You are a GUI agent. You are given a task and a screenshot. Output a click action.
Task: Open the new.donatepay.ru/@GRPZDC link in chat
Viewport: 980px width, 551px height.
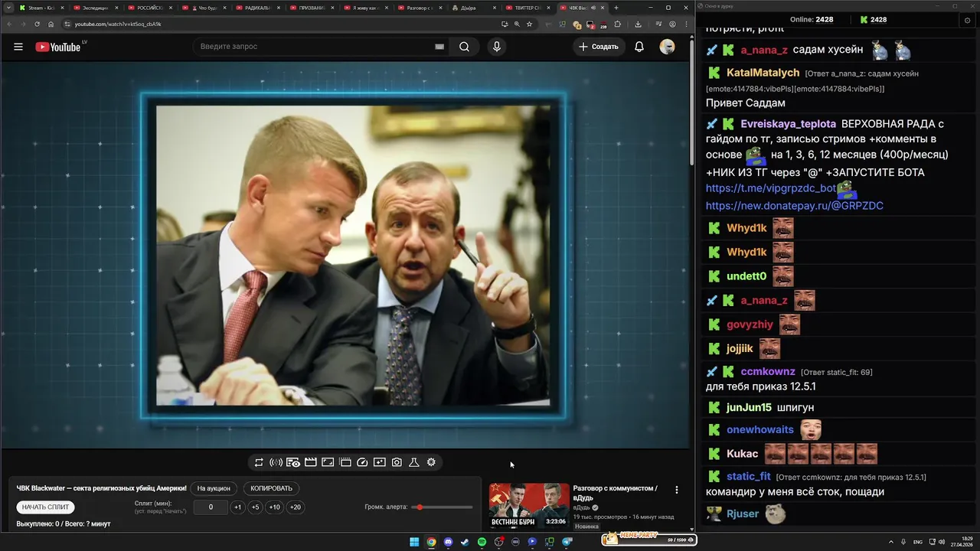click(x=795, y=206)
